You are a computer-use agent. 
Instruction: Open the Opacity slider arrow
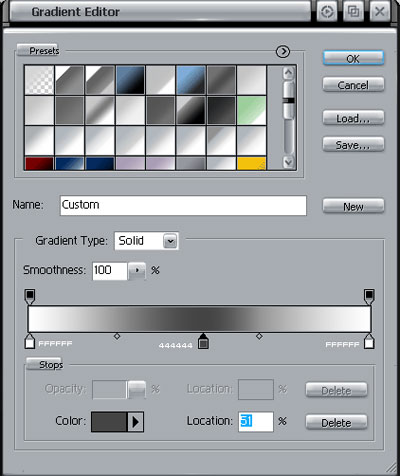pyautogui.click(x=137, y=389)
